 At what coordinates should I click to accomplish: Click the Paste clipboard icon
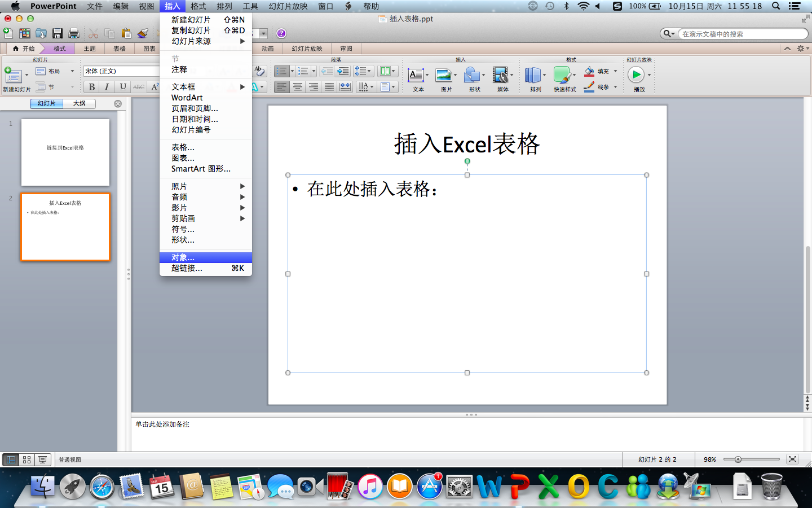coord(126,33)
